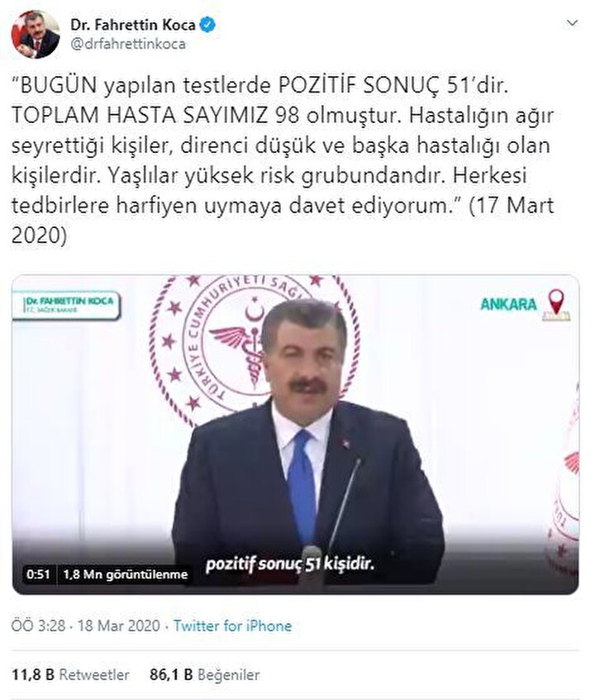Open the ÖÖ 3:28 · 18 Mar 2020 timestamp
595x700 pixels.
(86, 626)
